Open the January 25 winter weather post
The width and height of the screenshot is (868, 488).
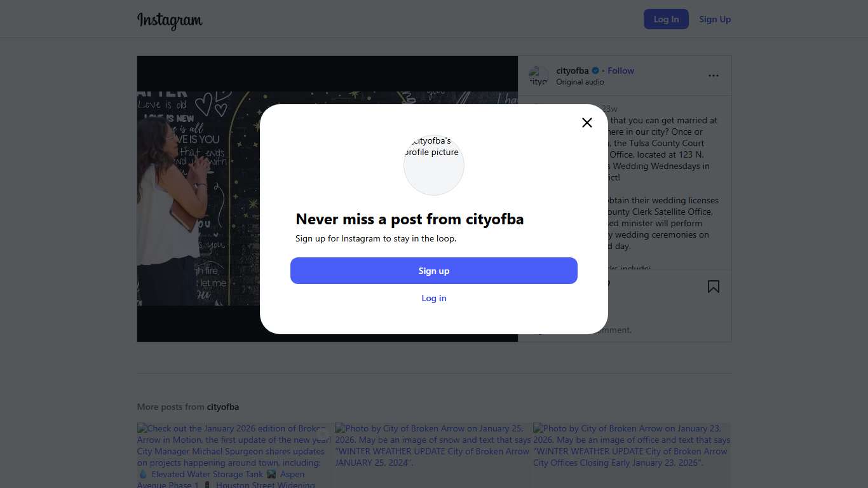click(x=432, y=456)
